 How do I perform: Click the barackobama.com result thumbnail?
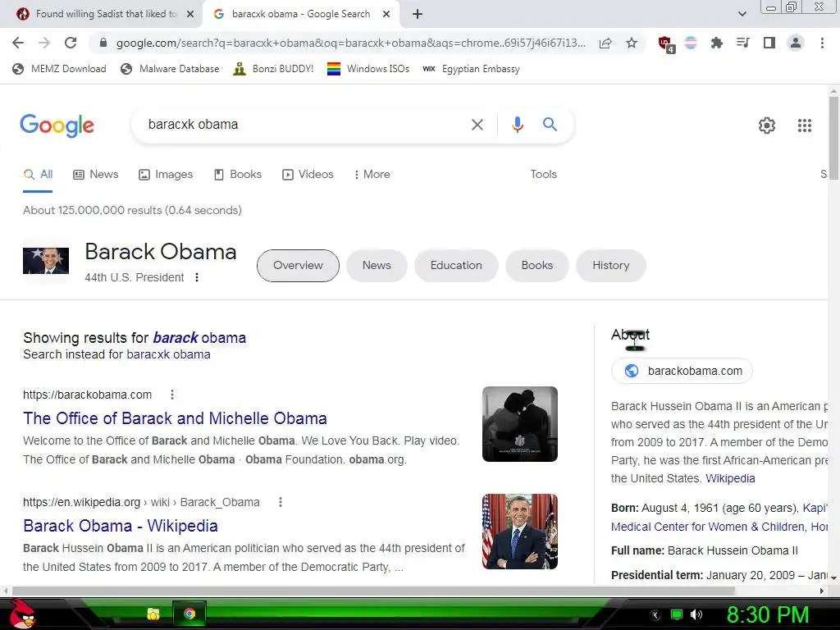(x=519, y=424)
